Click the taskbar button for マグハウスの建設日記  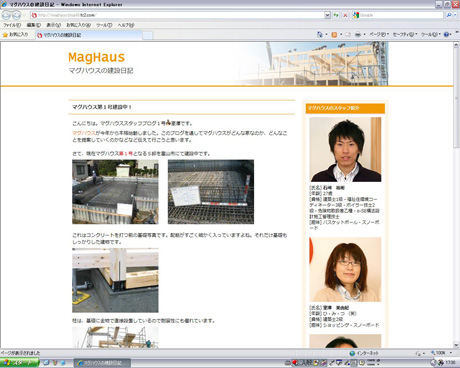pyautogui.click(x=102, y=363)
